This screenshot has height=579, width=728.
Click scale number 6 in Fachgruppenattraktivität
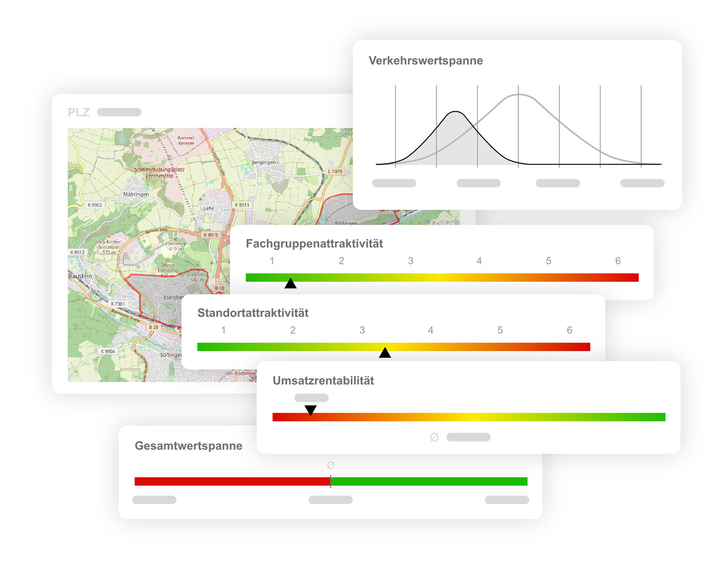[x=618, y=261]
